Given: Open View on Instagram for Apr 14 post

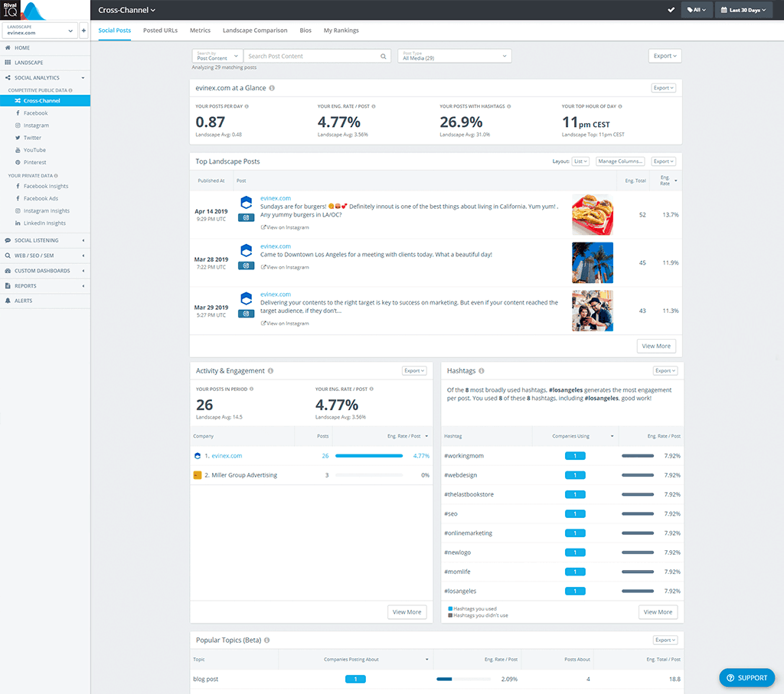Looking at the screenshot, I should coord(285,227).
